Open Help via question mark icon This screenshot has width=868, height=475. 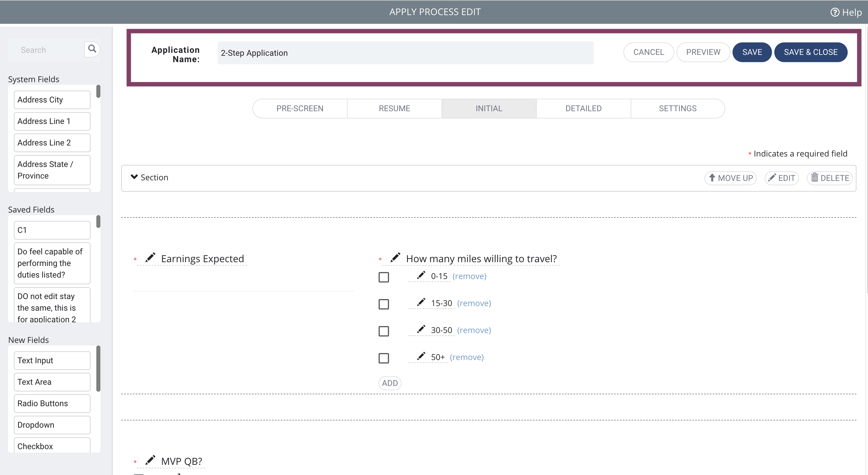835,12
